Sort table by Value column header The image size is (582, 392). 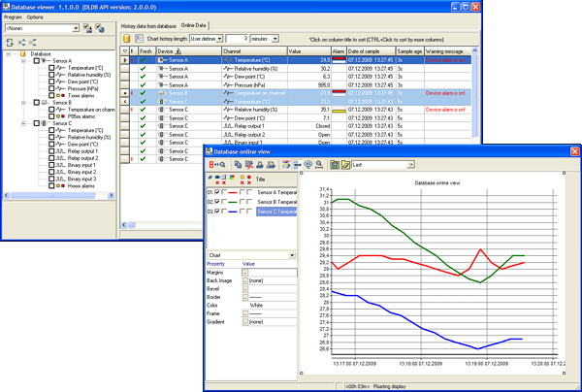coord(309,51)
